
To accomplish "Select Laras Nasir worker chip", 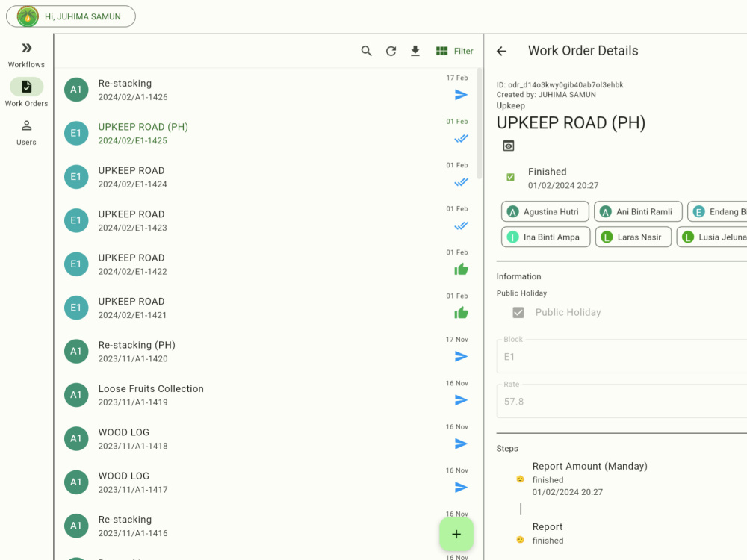I will (633, 237).
